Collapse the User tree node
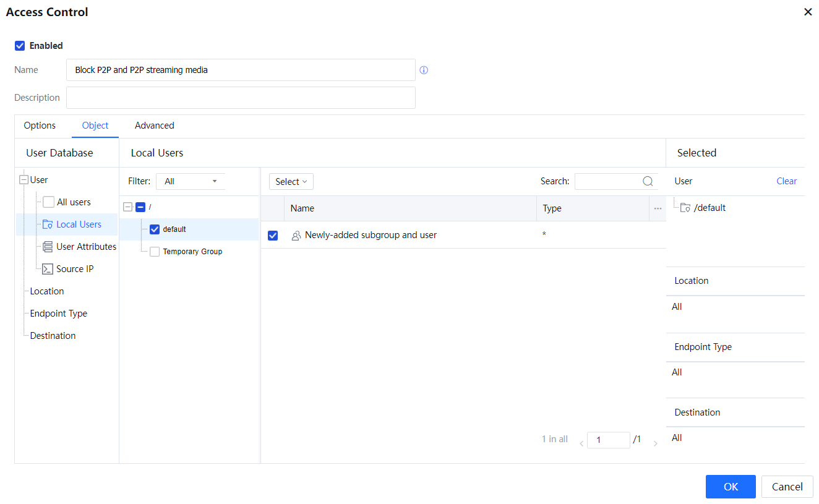The width and height of the screenshot is (819, 504). coord(24,180)
